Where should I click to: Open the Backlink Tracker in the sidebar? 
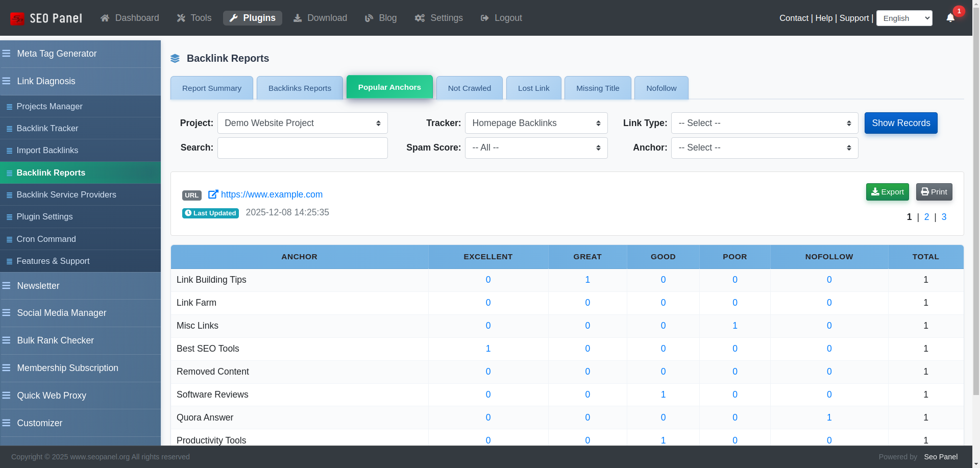(47, 128)
